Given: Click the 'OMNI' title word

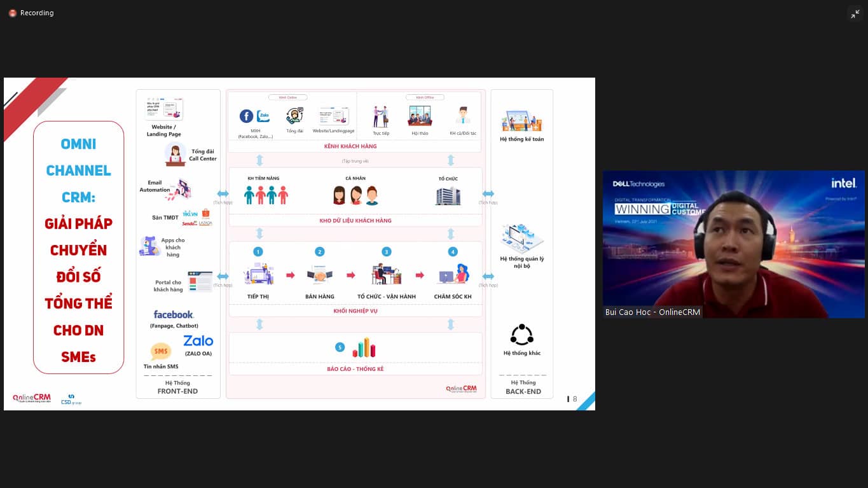Looking at the screenshot, I should click(x=78, y=144).
